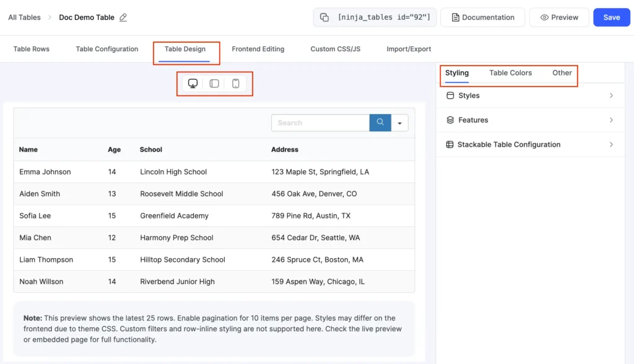Expand Stackable Table Configuration chevron
This screenshot has width=634, height=364.
(x=611, y=144)
